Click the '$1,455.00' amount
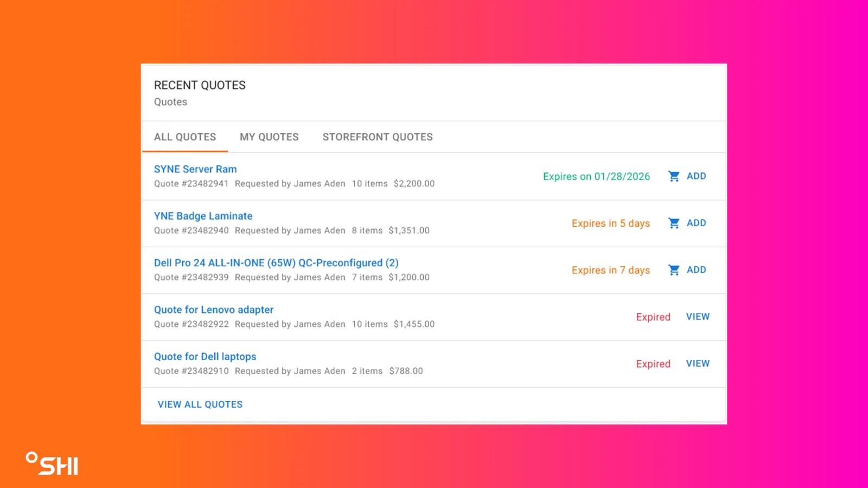Image resolution: width=868 pixels, height=488 pixels. coord(414,324)
